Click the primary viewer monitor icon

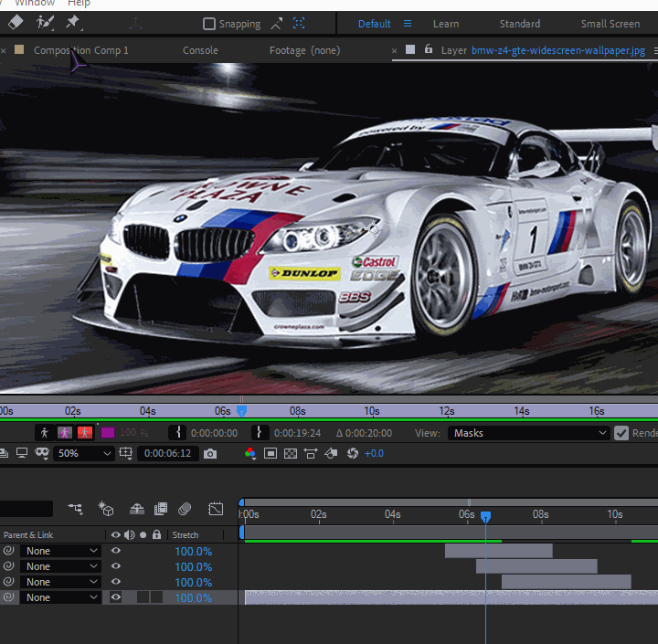[22, 453]
